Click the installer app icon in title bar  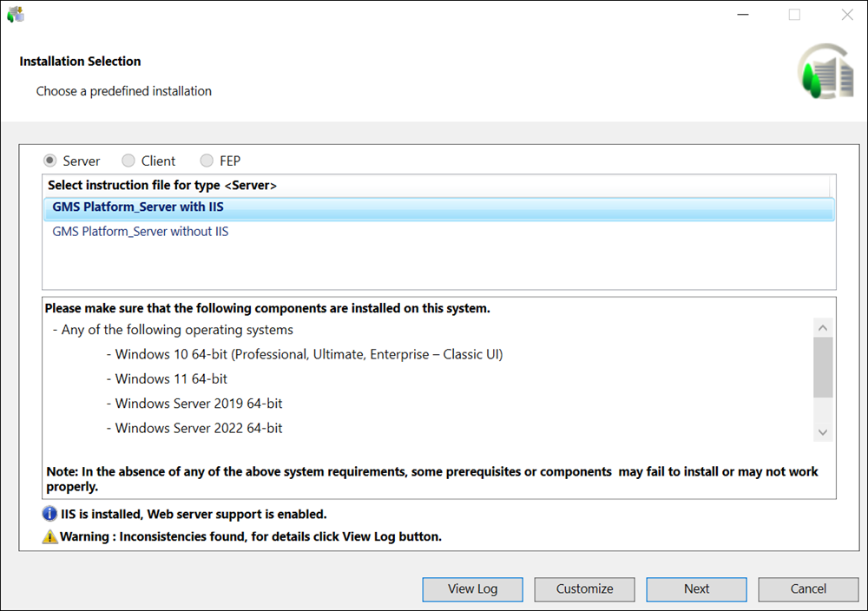(x=16, y=14)
